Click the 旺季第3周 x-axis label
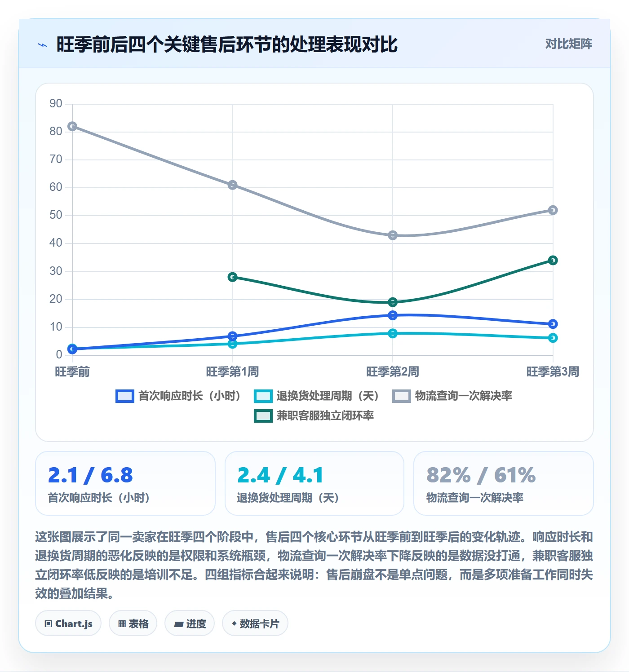Viewport: 629px width, 672px height. 553,372
